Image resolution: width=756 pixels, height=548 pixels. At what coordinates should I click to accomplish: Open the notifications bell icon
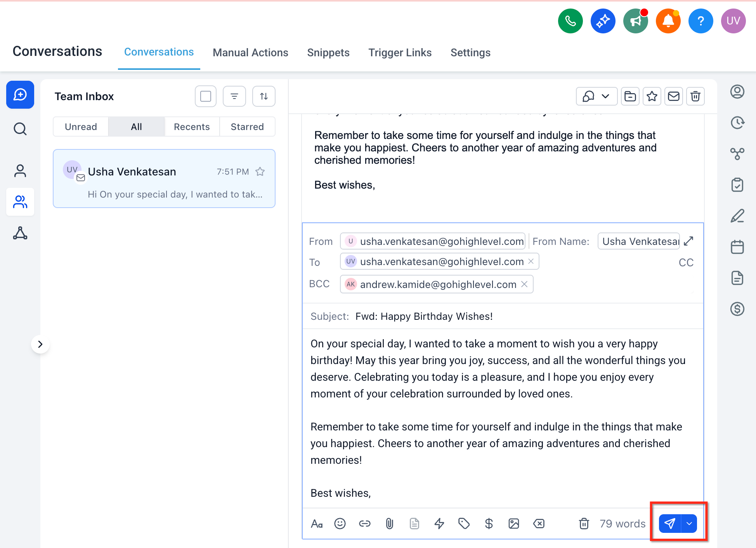coord(668,21)
